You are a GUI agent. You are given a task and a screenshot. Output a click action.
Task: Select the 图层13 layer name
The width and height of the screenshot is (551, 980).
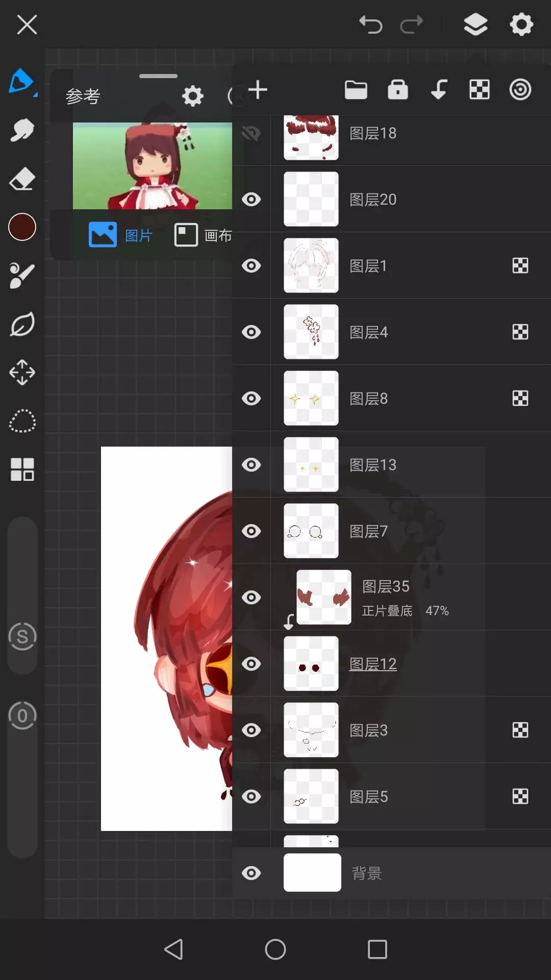point(373,464)
